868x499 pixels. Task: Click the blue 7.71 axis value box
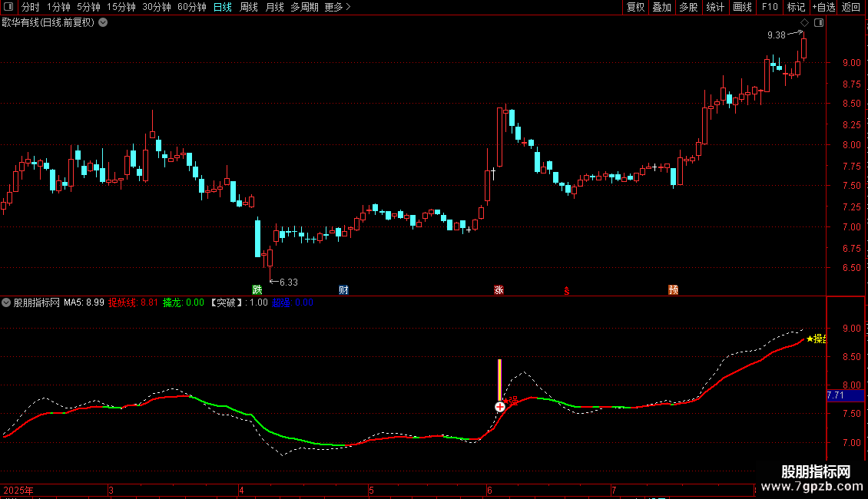click(x=845, y=395)
